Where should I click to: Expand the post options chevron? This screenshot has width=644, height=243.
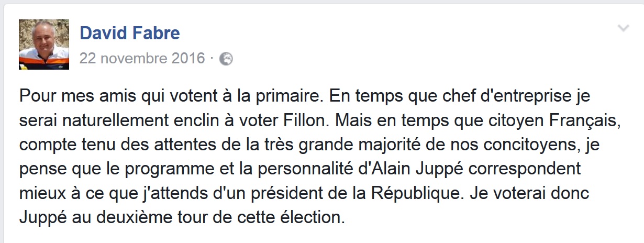tap(623, 28)
